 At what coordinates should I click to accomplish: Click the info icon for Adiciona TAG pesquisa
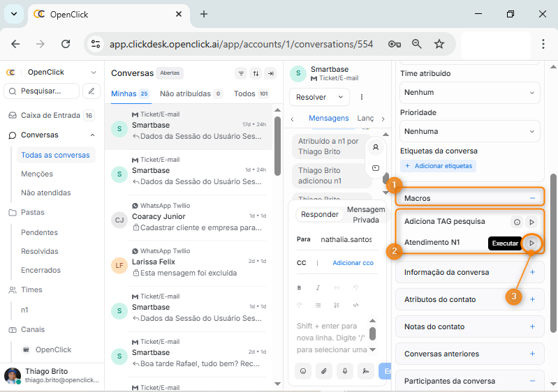(517, 222)
